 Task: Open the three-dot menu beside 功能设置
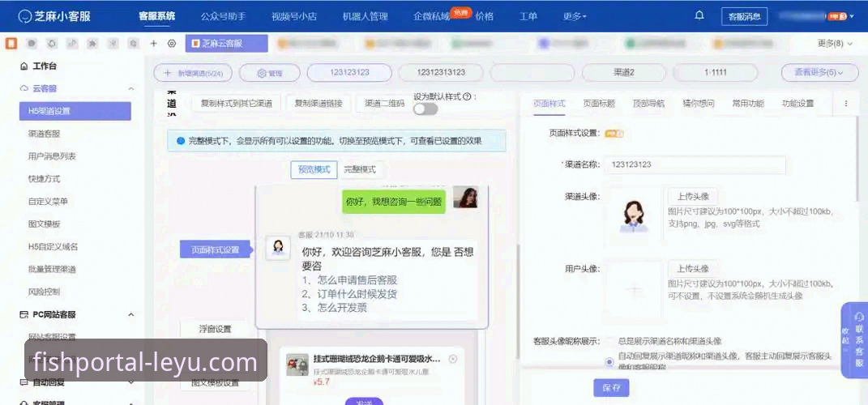click(x=846, y=104)
